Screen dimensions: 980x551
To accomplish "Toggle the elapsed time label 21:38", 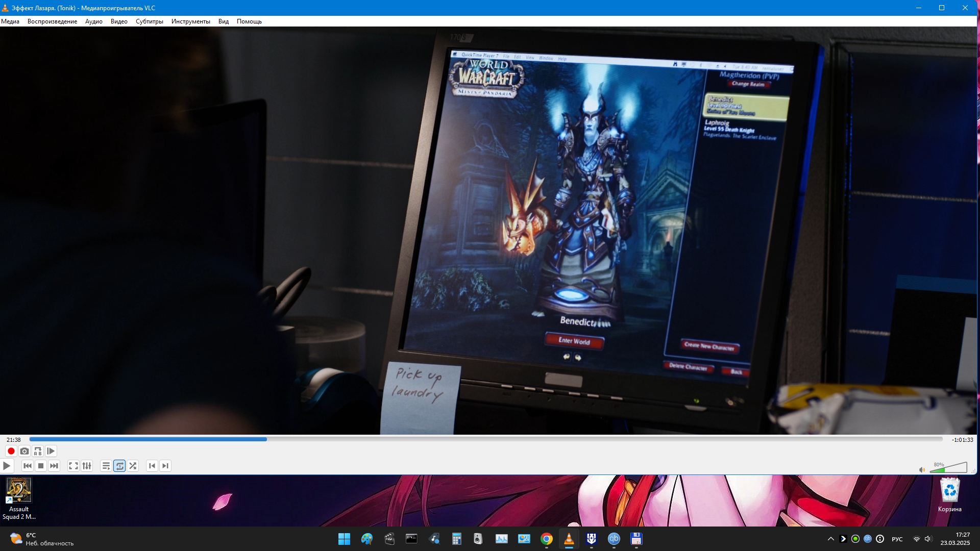I will coord(14,440).
